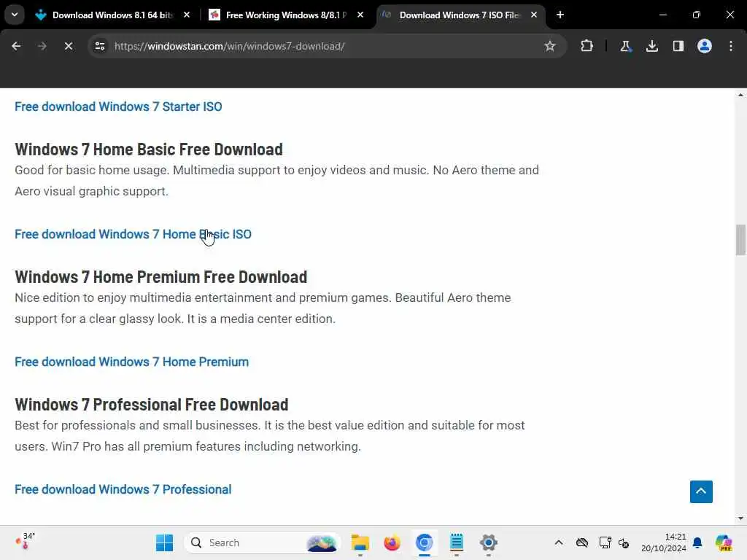Viewport: 747px width, 560px height.
Task: Toggle the side panel icon
Action: tap(678, 46)
